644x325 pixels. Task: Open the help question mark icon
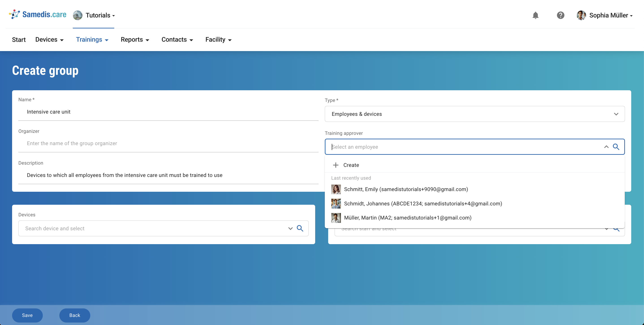tap(560, 15)
